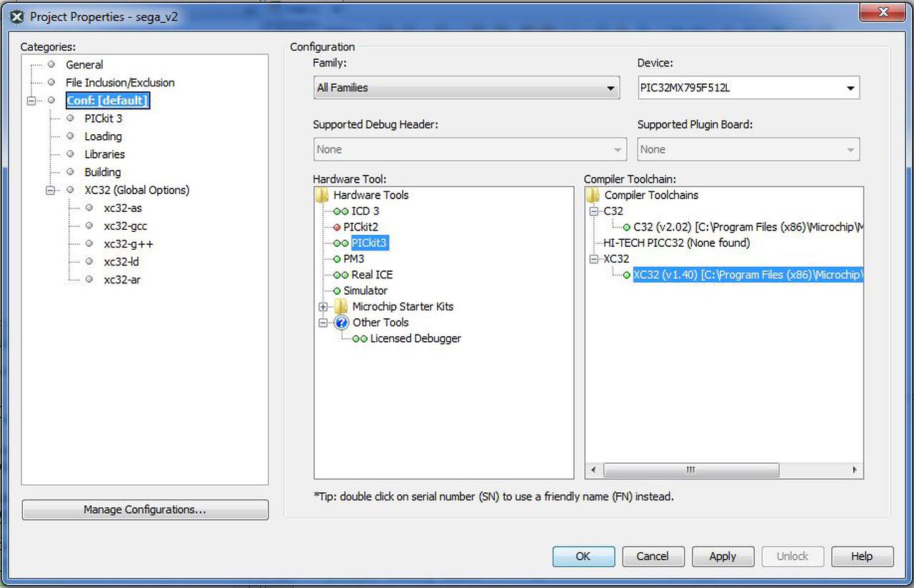
Task: Choose the PM3 hardware tool
Action: coord(354,258)
